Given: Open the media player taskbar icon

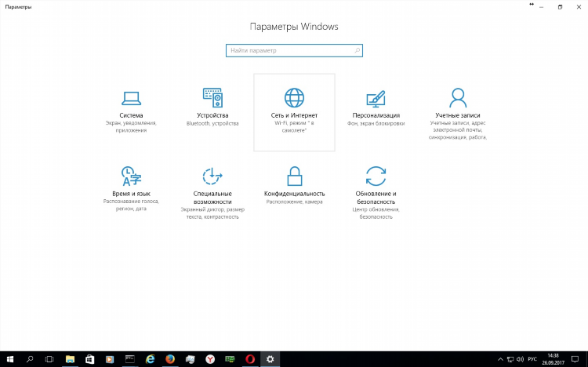Looking at the screenshot, I should coord(110,359).
